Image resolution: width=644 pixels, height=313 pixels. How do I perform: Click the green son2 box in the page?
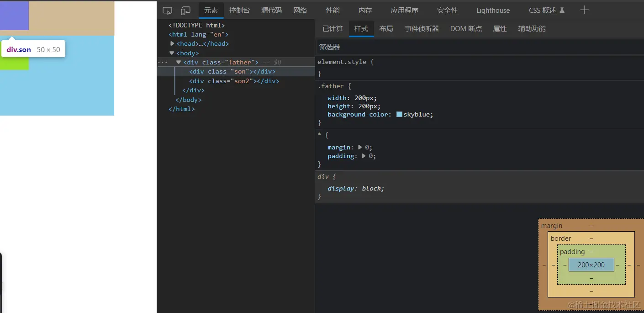14,64
